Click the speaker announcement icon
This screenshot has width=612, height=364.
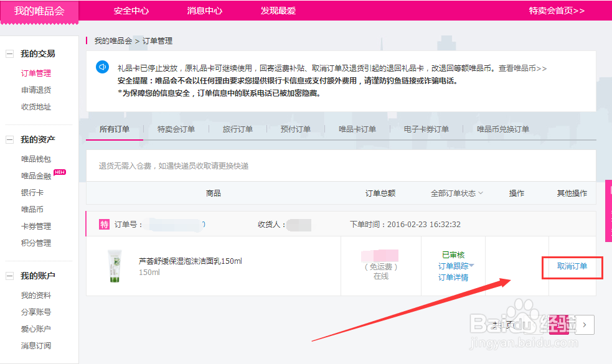[x=102, y=67]
